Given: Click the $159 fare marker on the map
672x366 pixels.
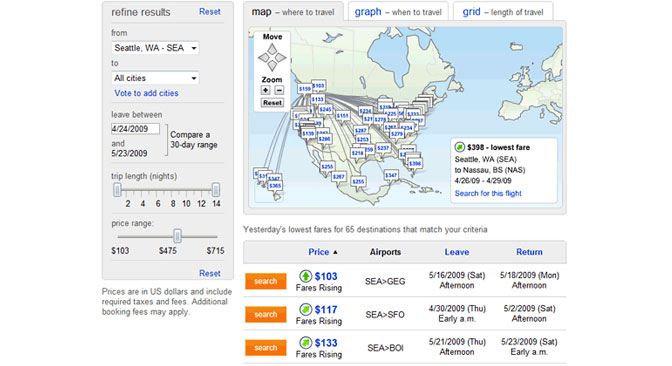Looking at the screenshot, I should [x=305, y=89].
